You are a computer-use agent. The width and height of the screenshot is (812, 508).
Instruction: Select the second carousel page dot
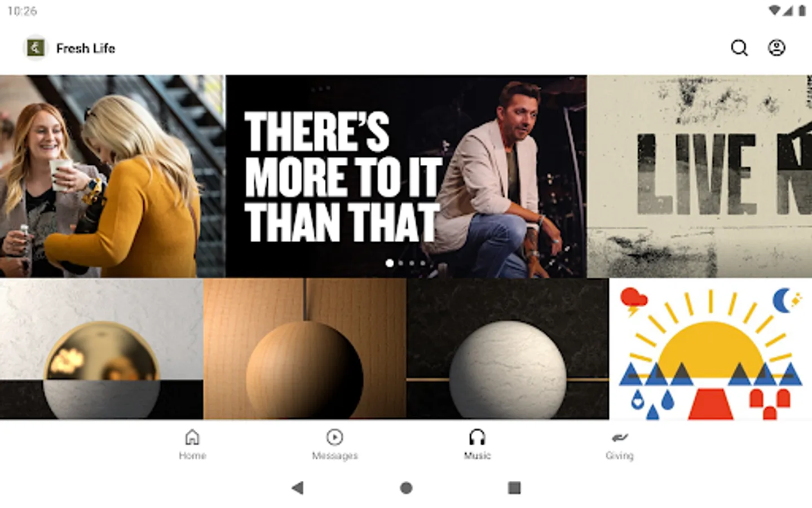pos(401,263)
